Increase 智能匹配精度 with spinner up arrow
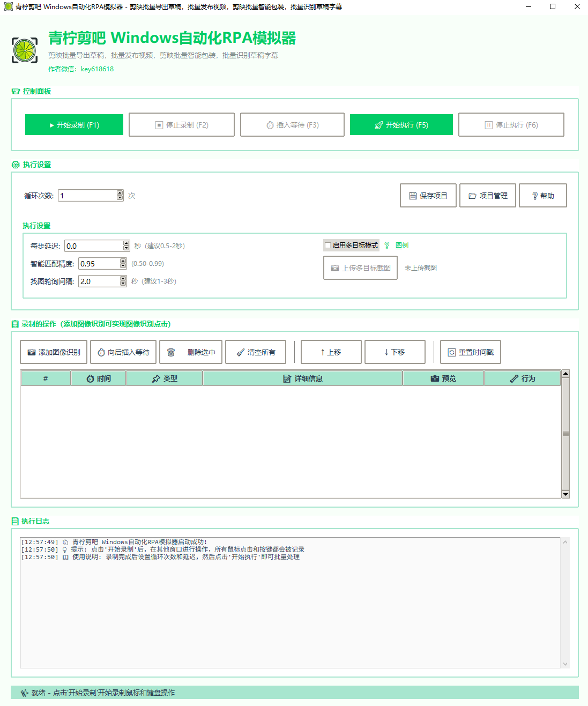This screenshot has width=588, height=706. pyautogui.click(x=123, y=261)
